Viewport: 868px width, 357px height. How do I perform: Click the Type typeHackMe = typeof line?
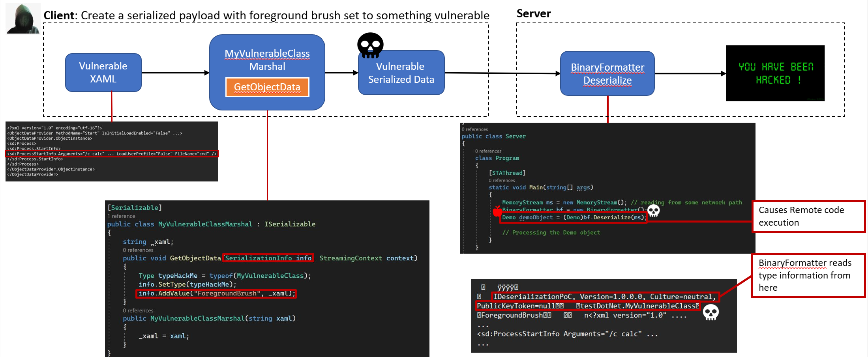click(225, 276)
